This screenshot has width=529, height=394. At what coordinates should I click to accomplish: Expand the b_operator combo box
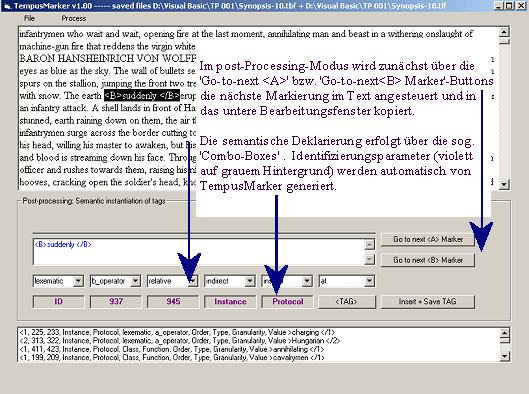pos(136,281)
